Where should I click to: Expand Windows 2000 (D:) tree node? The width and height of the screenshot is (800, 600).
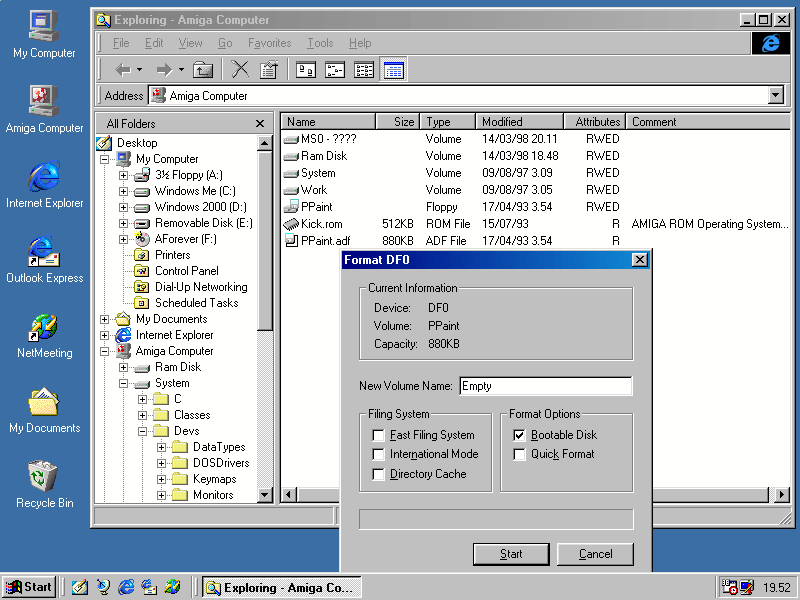pyautogui.click(x=123, y=208)
